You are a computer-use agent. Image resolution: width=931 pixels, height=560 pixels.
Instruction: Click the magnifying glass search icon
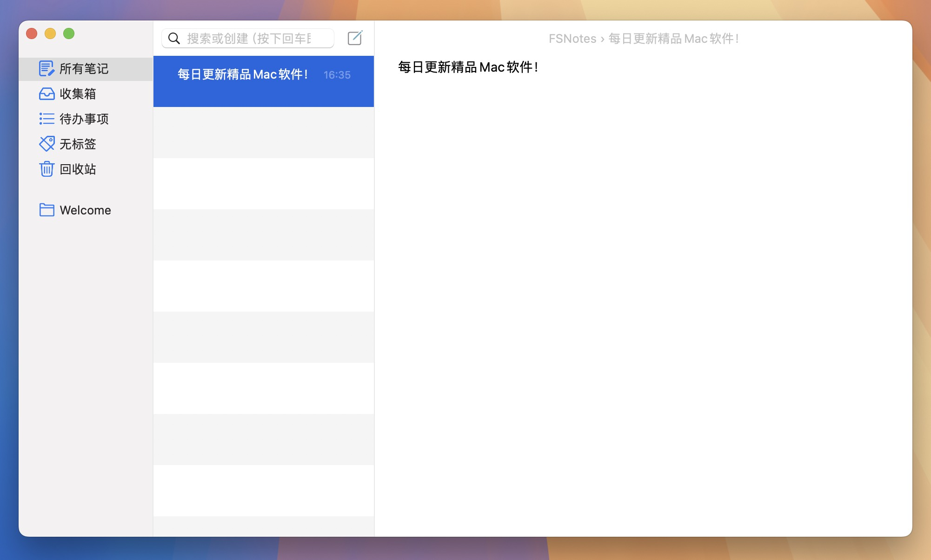174,38
